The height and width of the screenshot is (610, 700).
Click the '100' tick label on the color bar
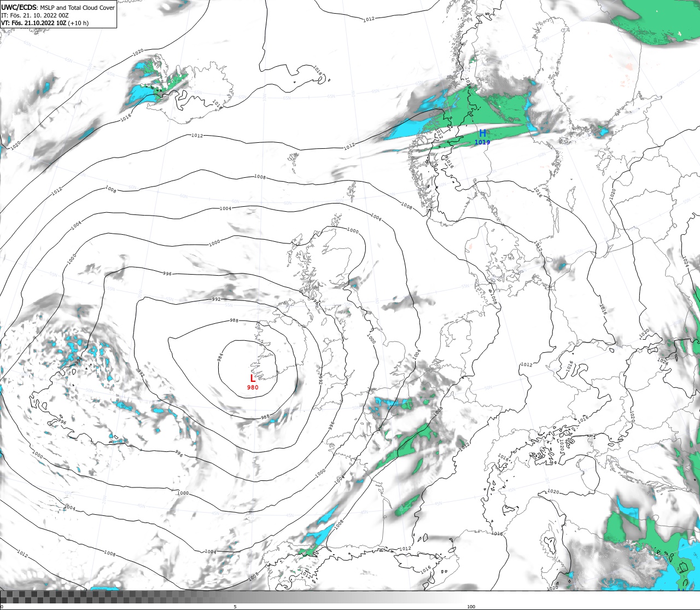click(471, 607)
